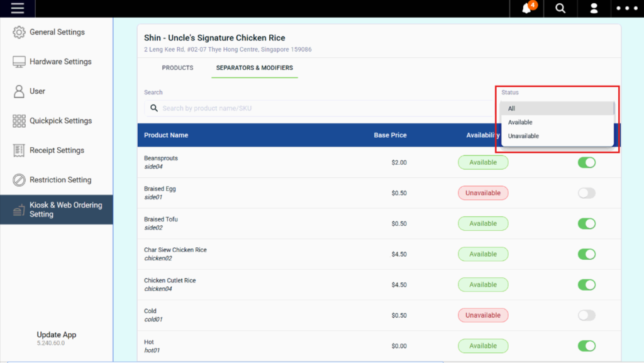Click SKU text chicken02
This screenshot has width=644, height=363.
[158, 259]
